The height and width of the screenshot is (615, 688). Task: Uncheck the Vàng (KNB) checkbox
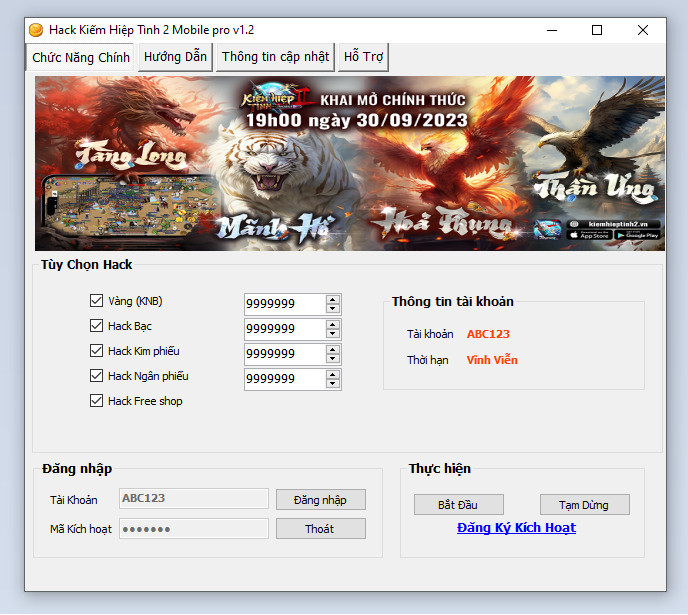click(97, 301)
